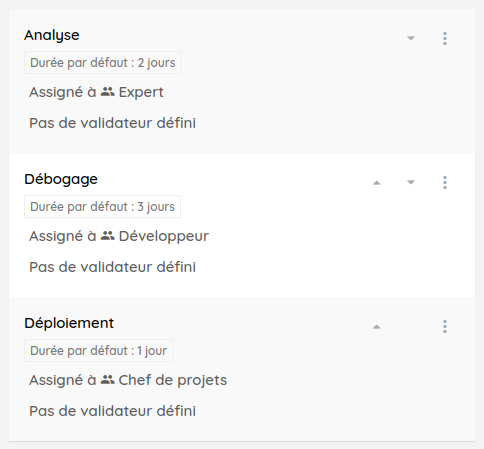Click Assigné à Chef de projets
The image size is (484, 449).
128,380
